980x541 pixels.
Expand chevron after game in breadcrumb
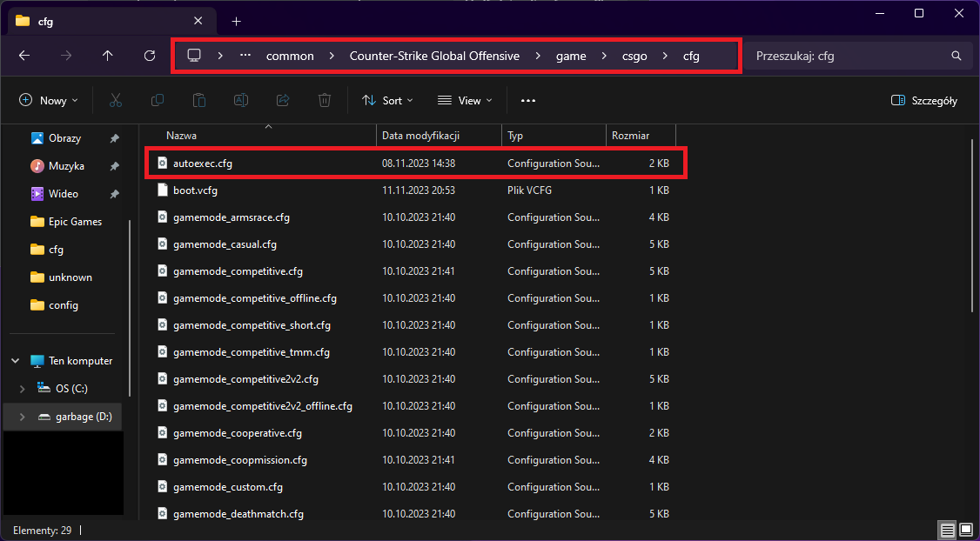pyautogui.click(x=604, y=56)
